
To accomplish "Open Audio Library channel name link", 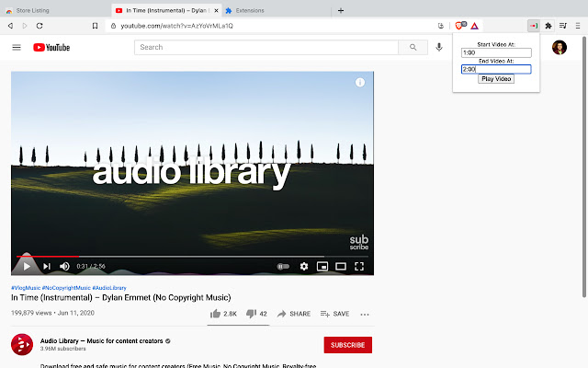I will [x=102, y=341].
